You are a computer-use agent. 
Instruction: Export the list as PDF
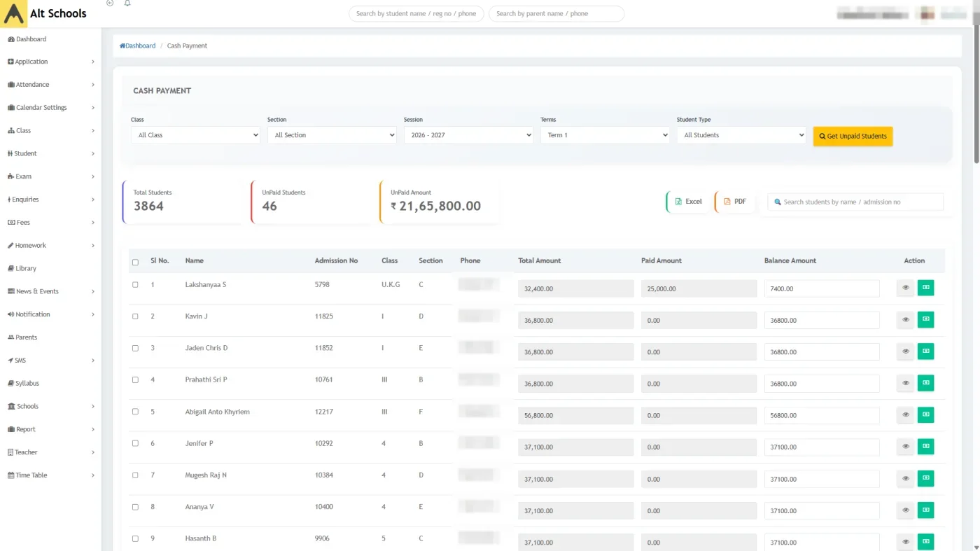(x=734, y=202)
